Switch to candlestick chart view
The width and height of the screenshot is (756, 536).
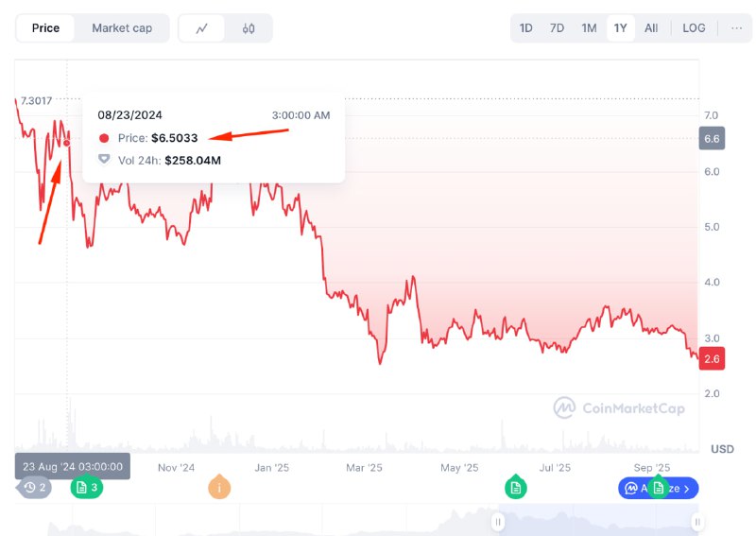tap(249, 28)
